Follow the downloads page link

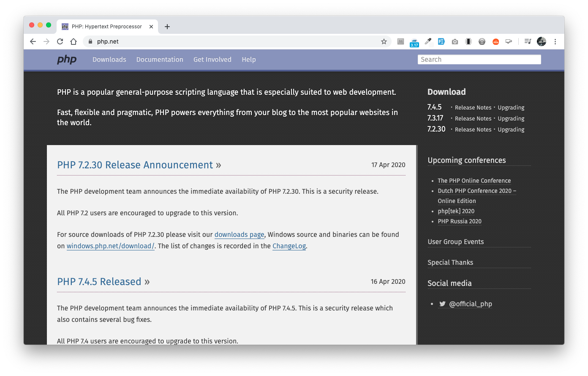pyautogui.click(x=239, y=235)
